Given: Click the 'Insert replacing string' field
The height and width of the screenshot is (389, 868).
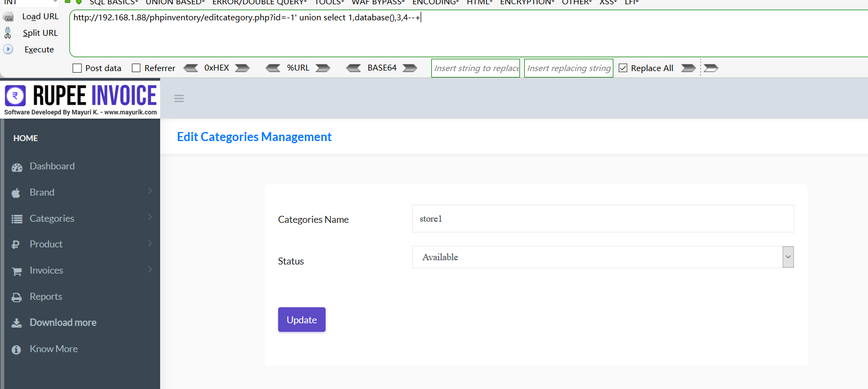Looking at the screenshot, I should point(569,68).
